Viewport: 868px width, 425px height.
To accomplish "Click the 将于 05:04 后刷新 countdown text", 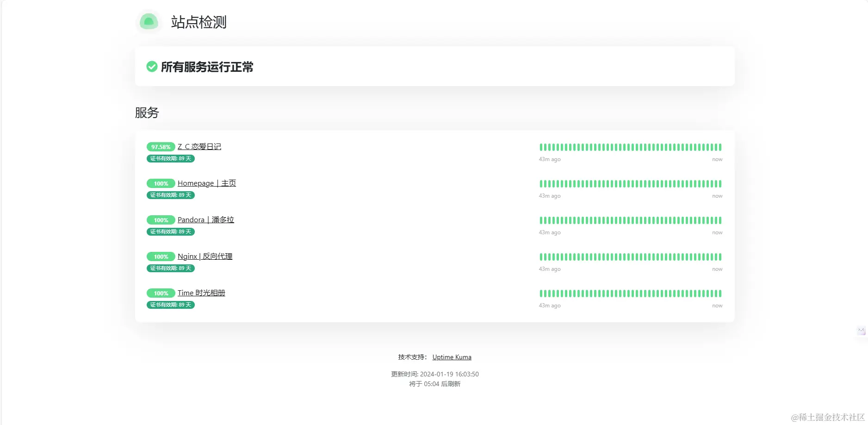I will click(435, 384).
